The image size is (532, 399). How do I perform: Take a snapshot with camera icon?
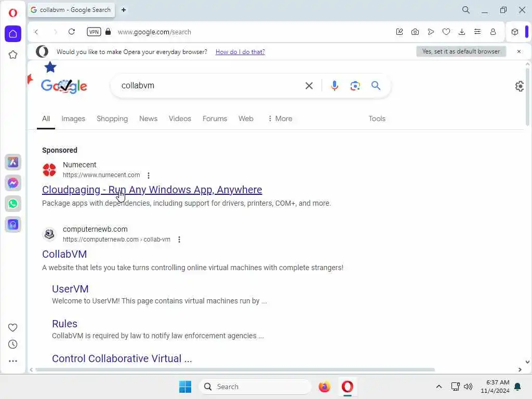coord(415,32)
